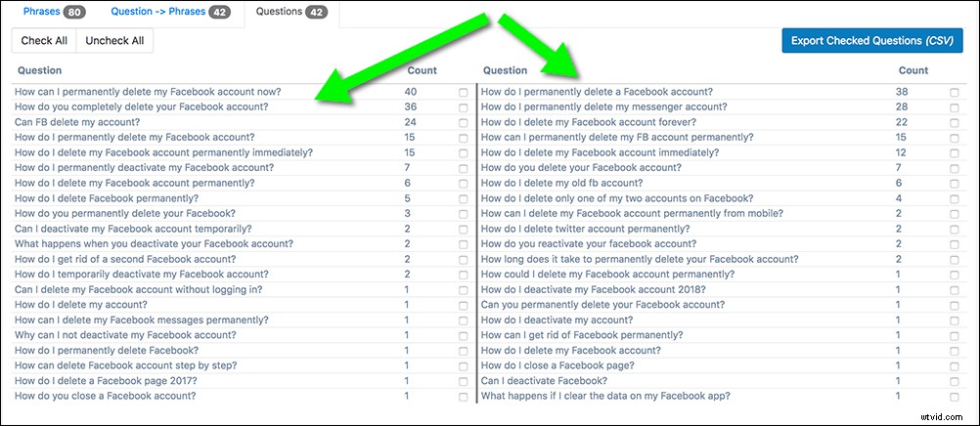Viewport: 980px width, 426px height.
Task: Tick the 'Can I deactivate Facebook?' checkbox
Action: coord(954,381)
